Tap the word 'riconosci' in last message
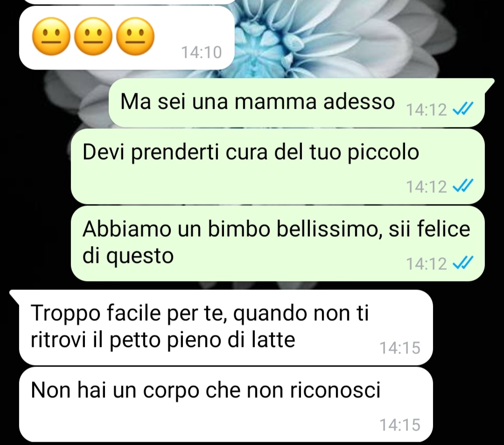The image size is (504, 445). (x=336, y=390)
